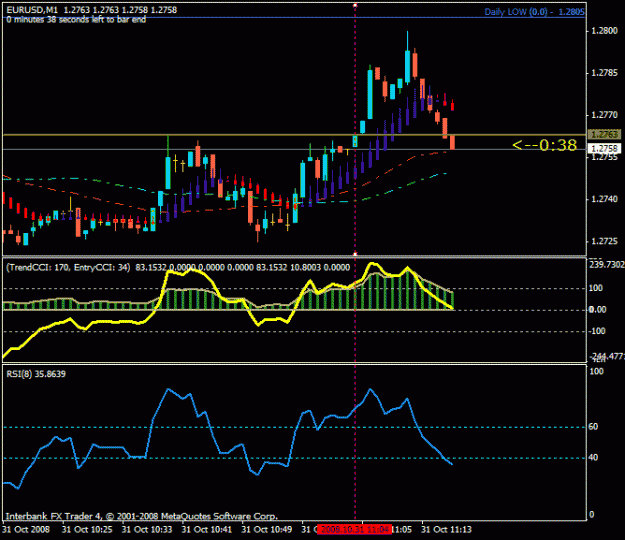The width and height of the screenshot is (625, 540).
Task: Select the 1.2758 current price label
Action: pos(604,149)
